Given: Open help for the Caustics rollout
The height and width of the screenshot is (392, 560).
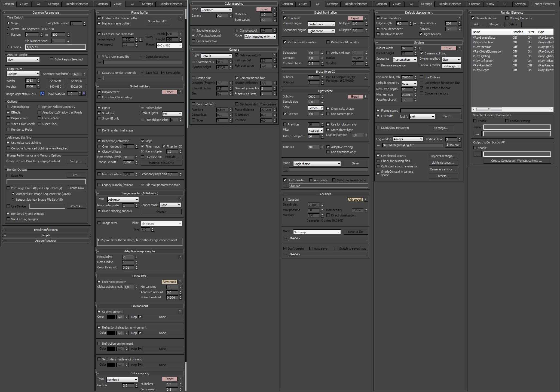Looking at the screenshot, I should tap(366, 200).
